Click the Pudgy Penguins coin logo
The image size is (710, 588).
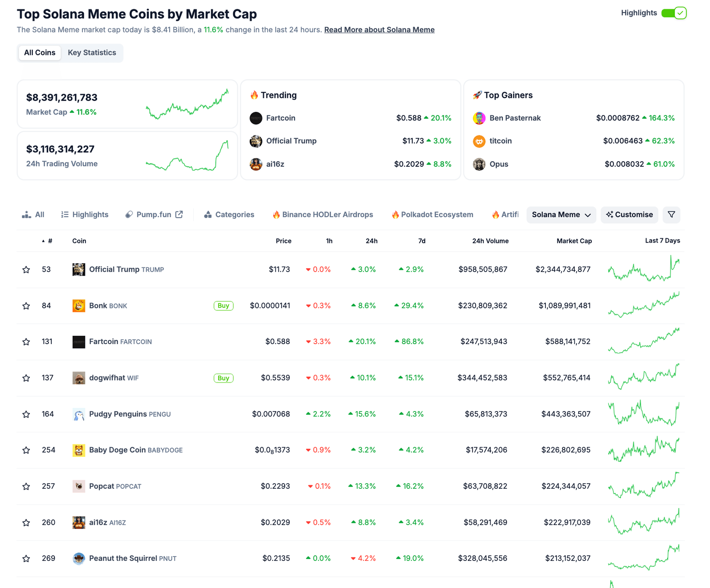coord(79,414)
